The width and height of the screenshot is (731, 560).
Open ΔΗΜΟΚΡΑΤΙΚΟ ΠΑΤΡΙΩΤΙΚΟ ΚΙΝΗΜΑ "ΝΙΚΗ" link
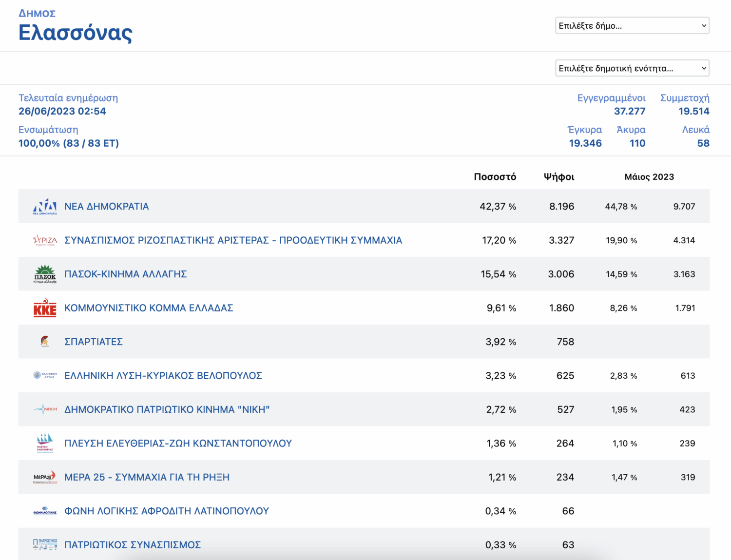pos(167,409)
